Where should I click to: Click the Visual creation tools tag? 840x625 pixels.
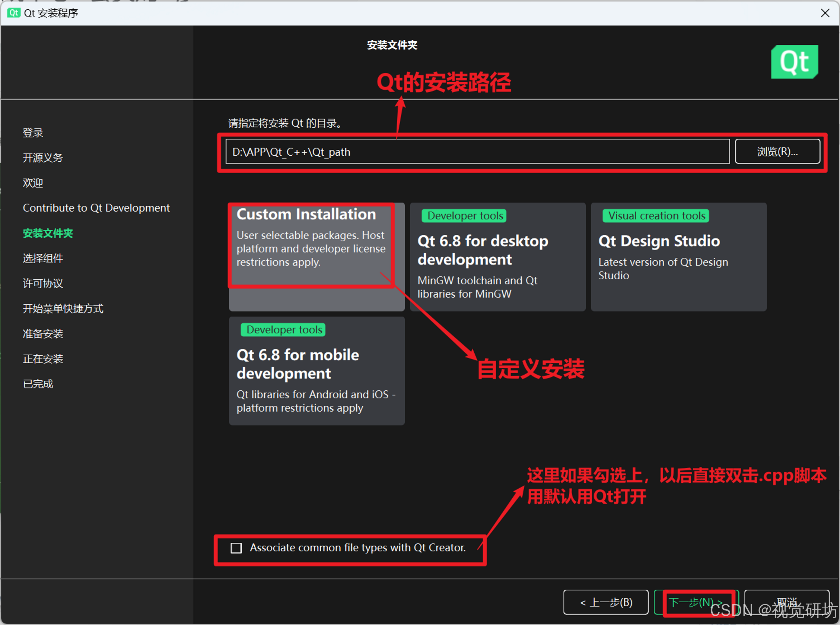656,216
